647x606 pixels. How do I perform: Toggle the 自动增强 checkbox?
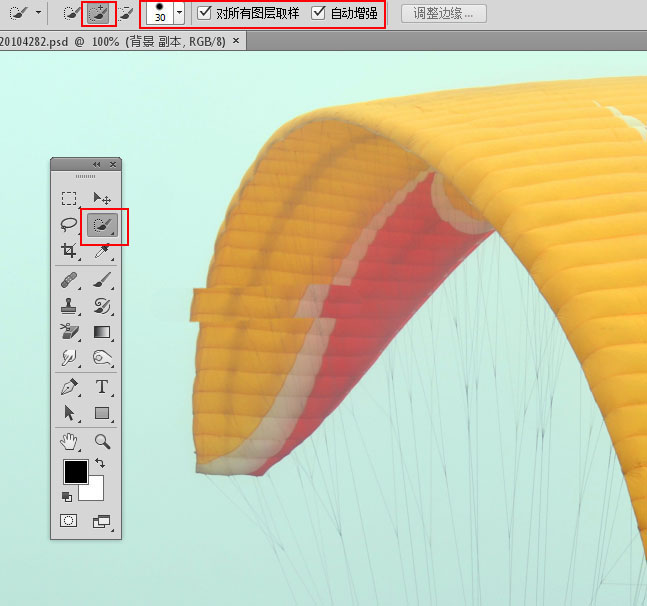tap(319, 13)
